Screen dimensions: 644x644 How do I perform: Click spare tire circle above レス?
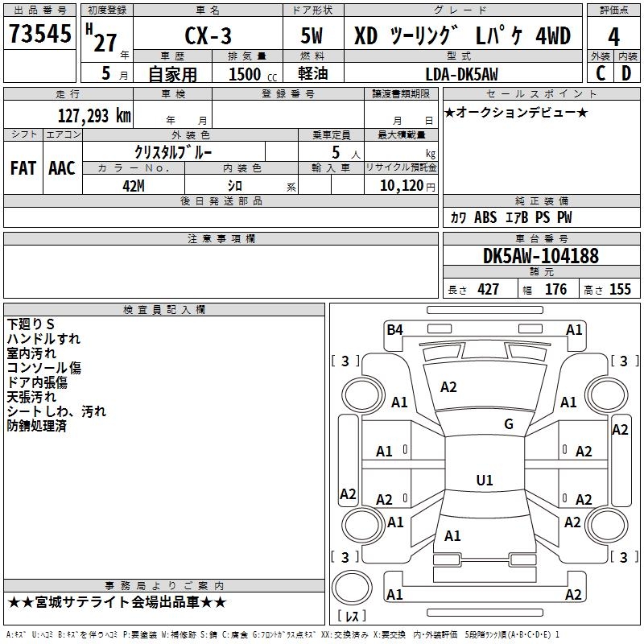[352, 587]
